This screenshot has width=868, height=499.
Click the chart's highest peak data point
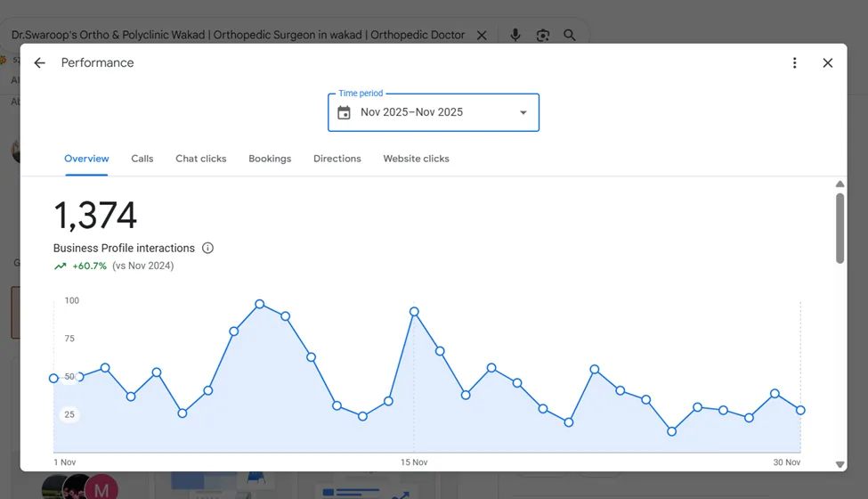pyautogui.click(x=260, y=304)
